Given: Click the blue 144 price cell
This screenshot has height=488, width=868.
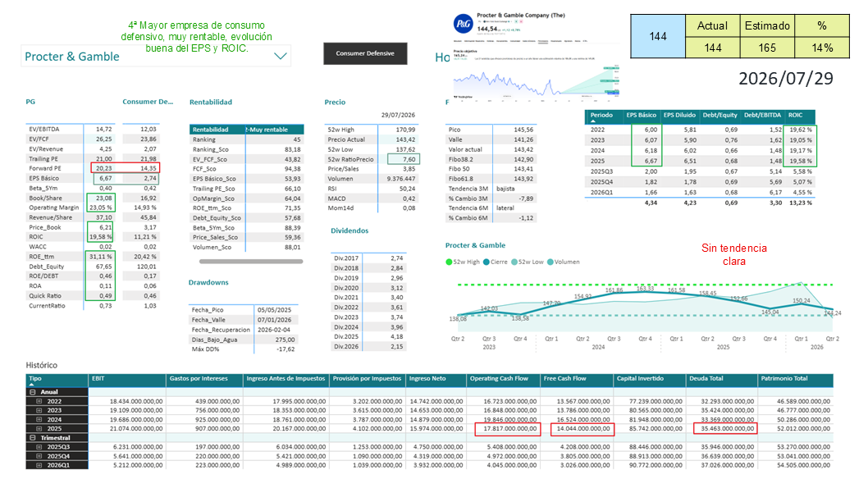Looking at the screenshot, I should 658,37.
